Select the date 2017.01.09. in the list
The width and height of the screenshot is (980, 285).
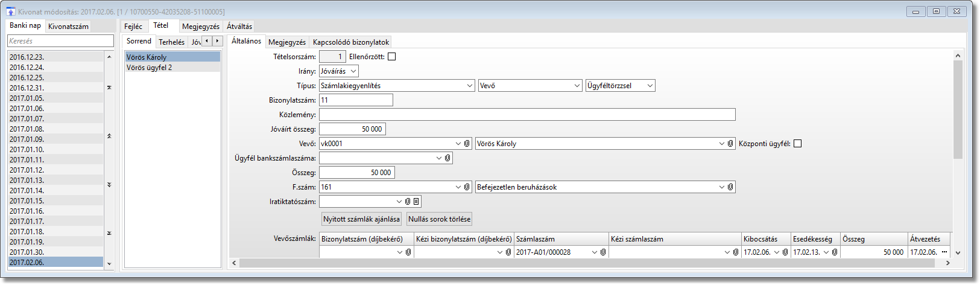pos(55,139)
